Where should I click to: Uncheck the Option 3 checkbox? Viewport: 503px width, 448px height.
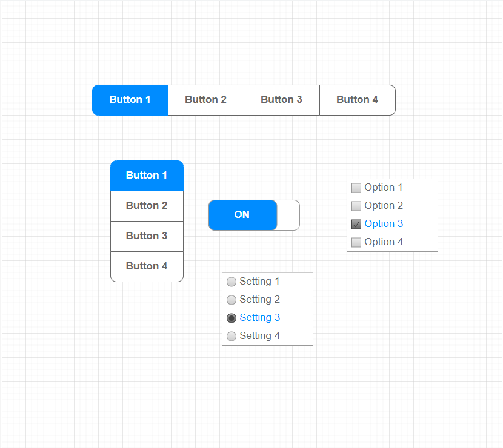[356, 224]
